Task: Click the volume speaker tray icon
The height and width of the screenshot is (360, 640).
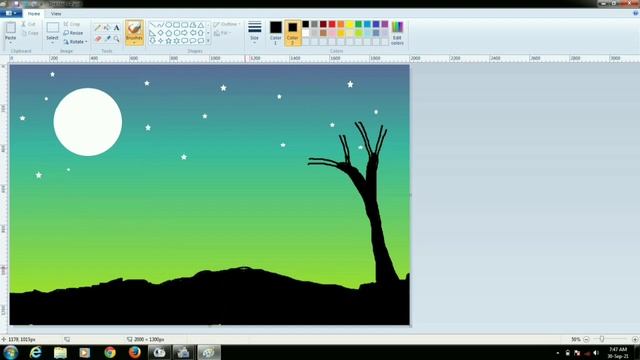Action: [x=596, y=353]
